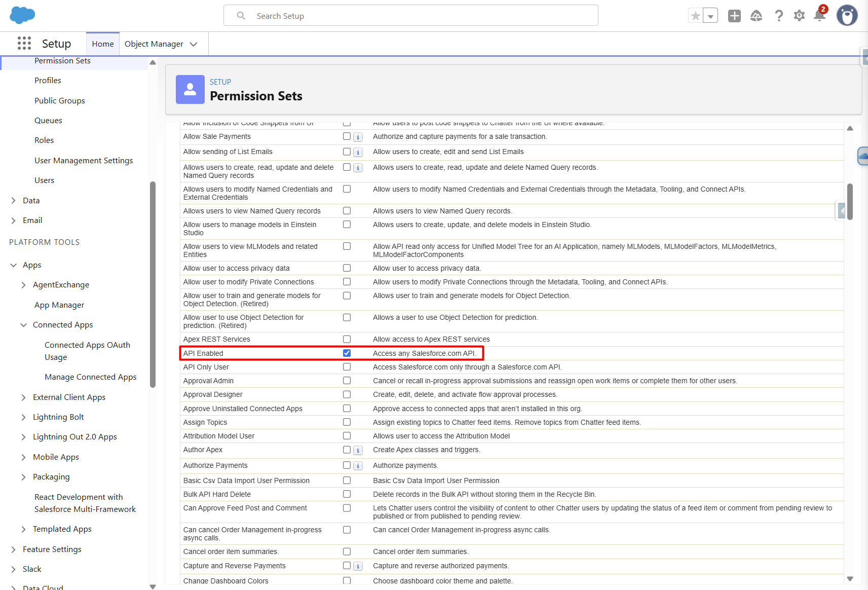Open the favorites list dropdown arrow
The width and height of the screenshot is (868, 590).
click(710, 16)
